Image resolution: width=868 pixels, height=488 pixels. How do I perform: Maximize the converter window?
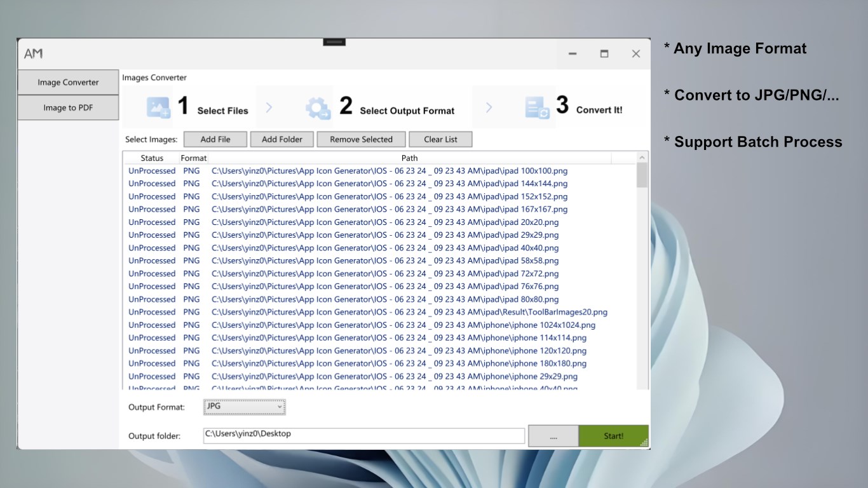click(x=604, y=54)
